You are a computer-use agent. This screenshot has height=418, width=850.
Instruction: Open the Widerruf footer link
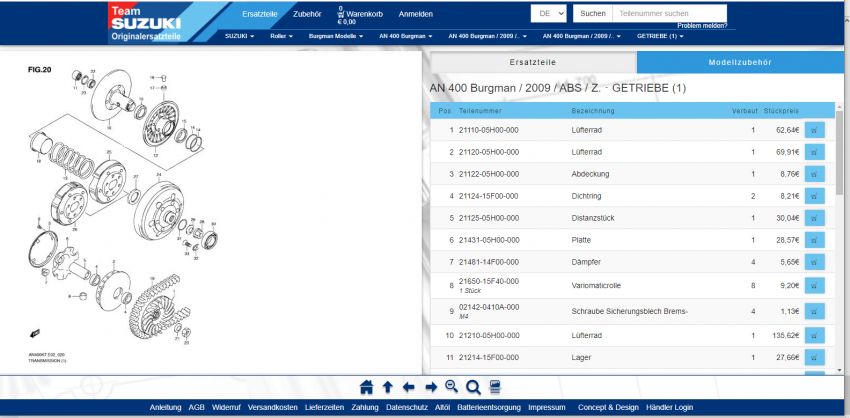pyautogui.click(x=226, y=407)
